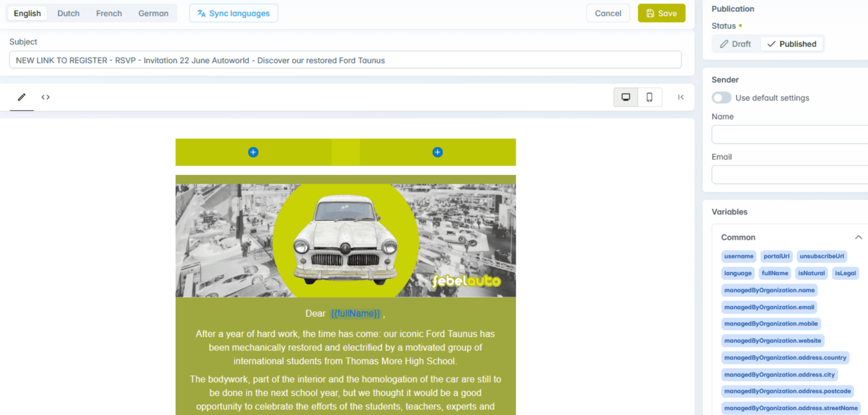This screenshot has height=415, width=868.
Task: Switch to code view with the <> icon
Action: pos(45,97)
